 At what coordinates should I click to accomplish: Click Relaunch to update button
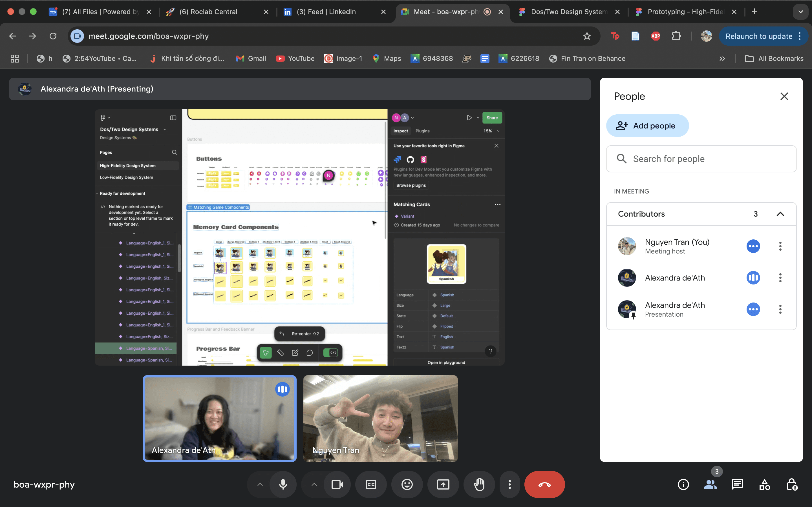[x=759, y=36]
